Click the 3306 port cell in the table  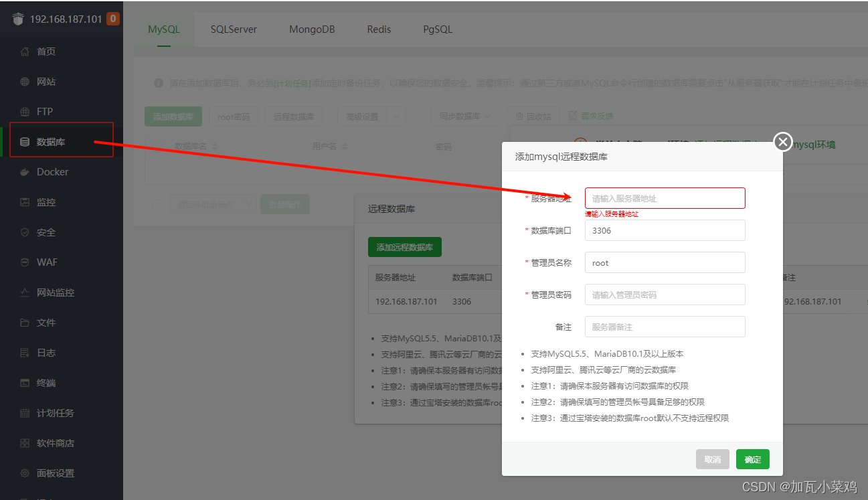click(x=462, y=301)
